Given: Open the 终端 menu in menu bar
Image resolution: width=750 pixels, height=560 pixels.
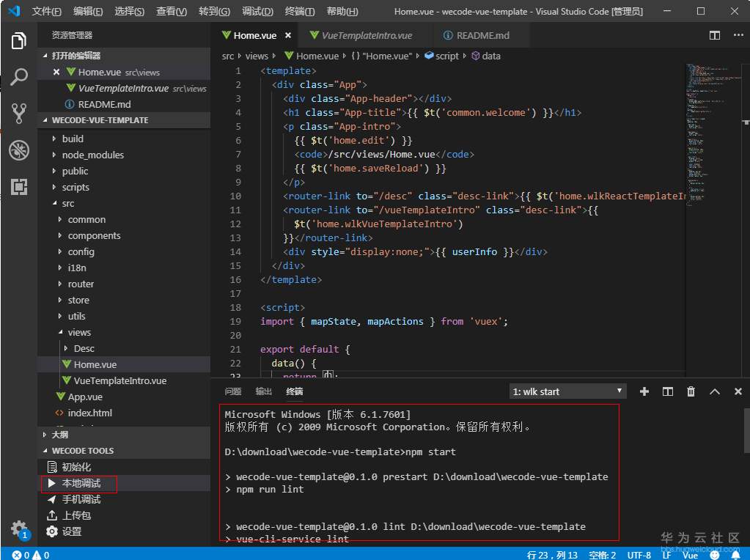Looking at the screenshot, I should [299, 12].
